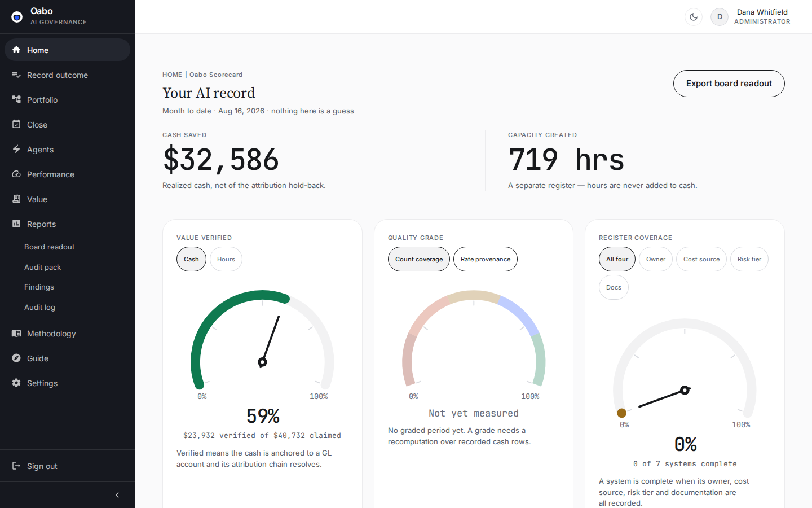Click the user avatar D
This screenshot has width=812, height=508.
720,17
